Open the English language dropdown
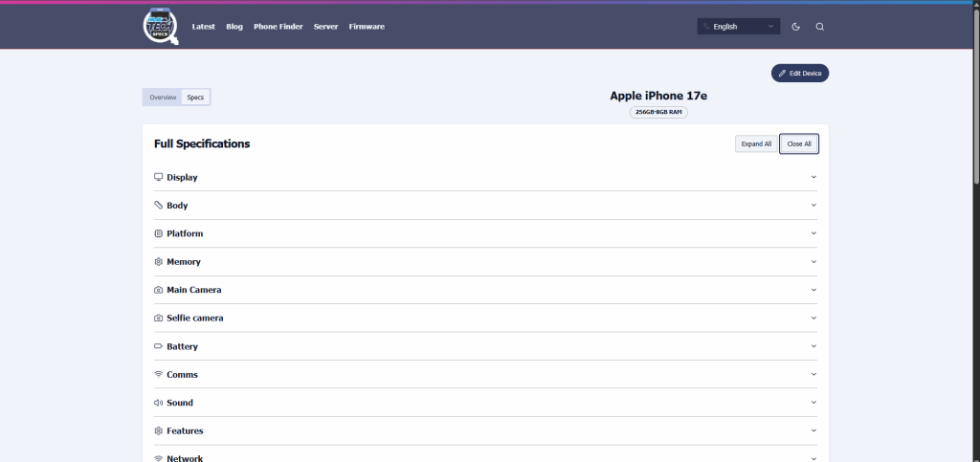The width and height of the screenshot is (980, 462). pos(739,26)
